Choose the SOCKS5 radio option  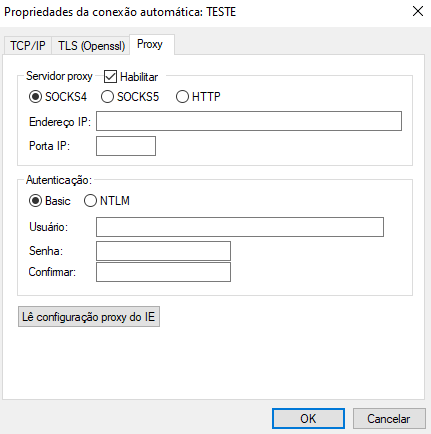coord(130,97)
